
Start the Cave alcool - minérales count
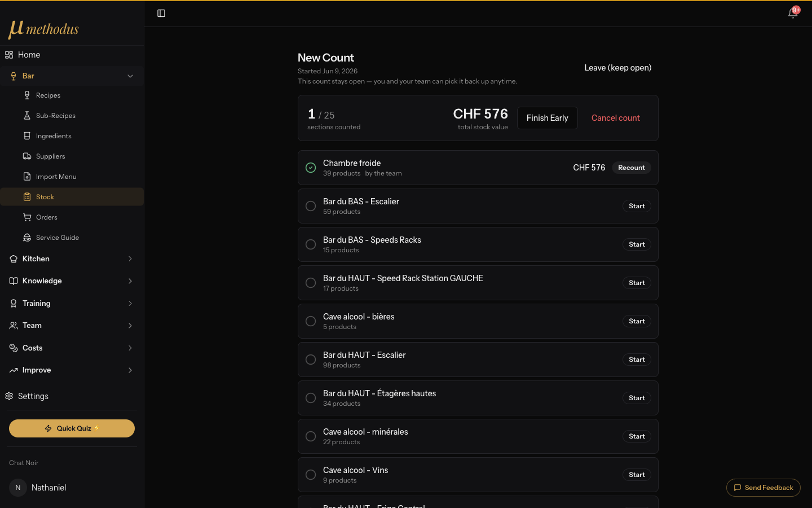pos(637,436)
